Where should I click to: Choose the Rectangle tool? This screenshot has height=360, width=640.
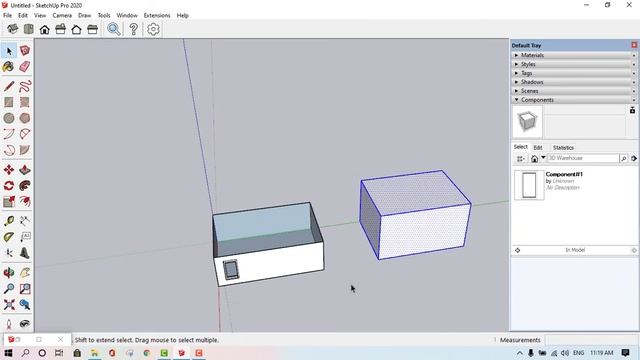tap(9, 102)
